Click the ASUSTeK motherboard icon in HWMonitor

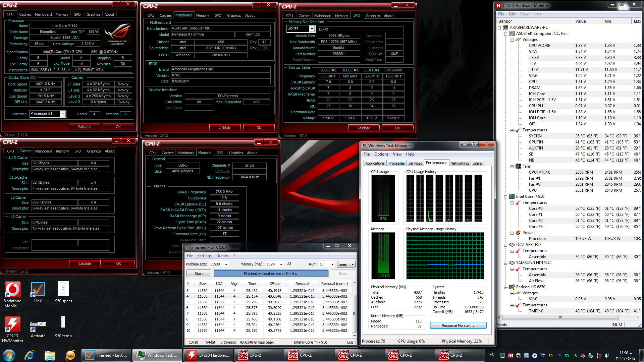point(512,34)
